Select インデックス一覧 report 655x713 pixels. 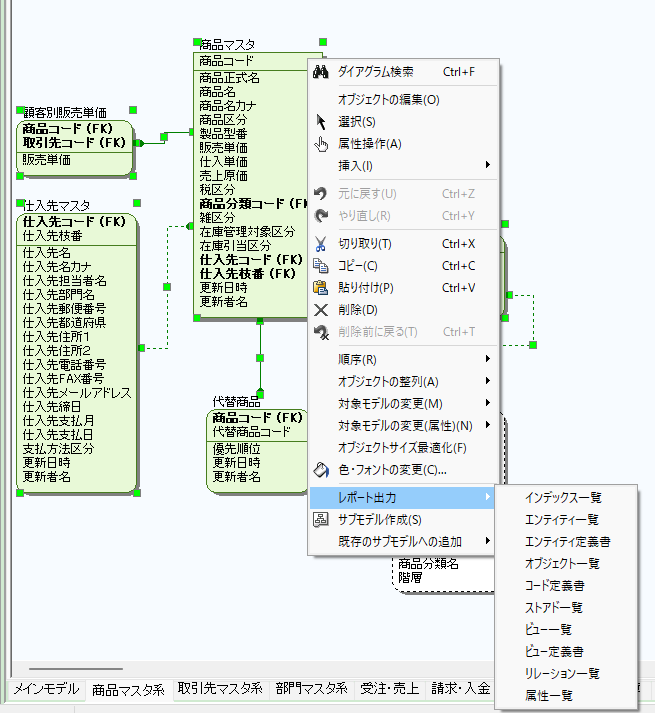pos(566,497)
